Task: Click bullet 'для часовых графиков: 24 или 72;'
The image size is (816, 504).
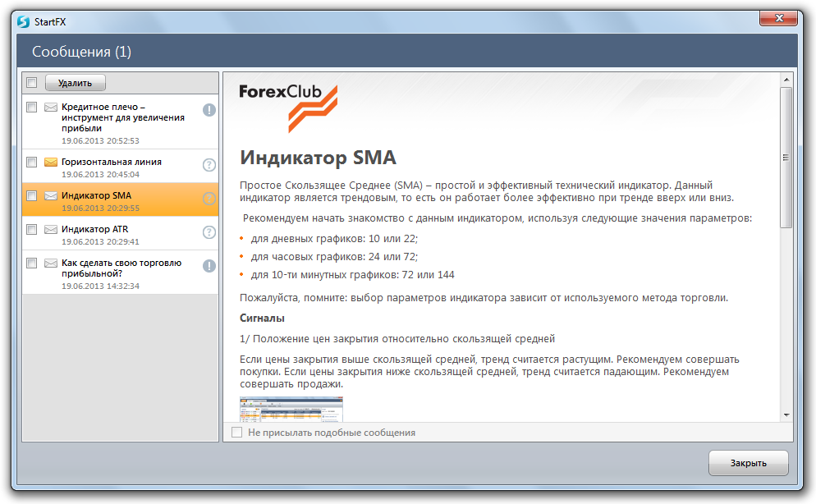Action: tap(334, 257)
